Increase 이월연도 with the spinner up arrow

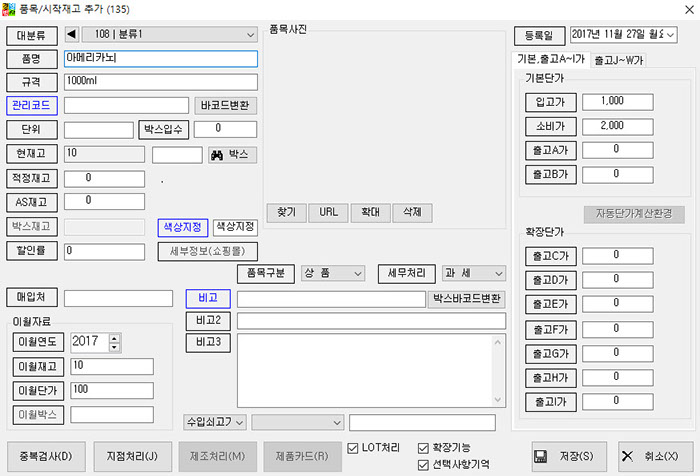[114, 337]
